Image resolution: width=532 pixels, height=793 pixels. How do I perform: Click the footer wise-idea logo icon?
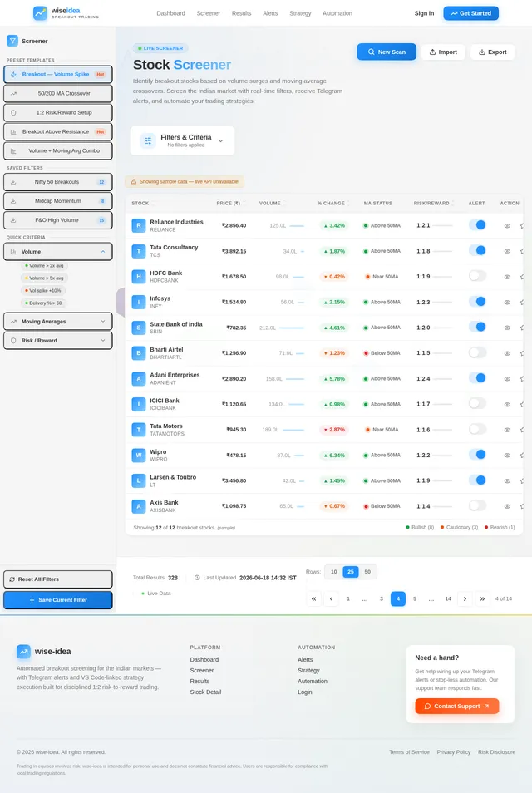(x=23, y=652)
